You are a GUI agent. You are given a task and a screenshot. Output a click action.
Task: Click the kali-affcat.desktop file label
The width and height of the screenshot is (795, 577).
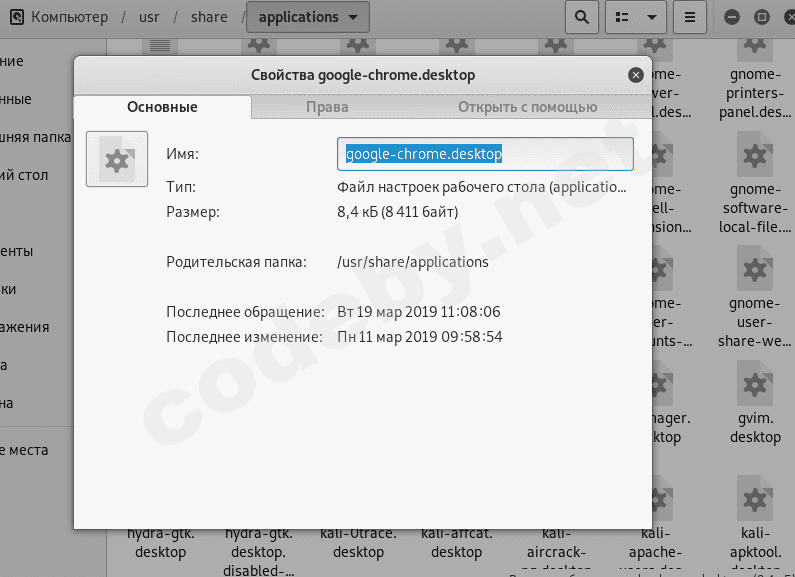pyautogui.click(x=457, y=543)
